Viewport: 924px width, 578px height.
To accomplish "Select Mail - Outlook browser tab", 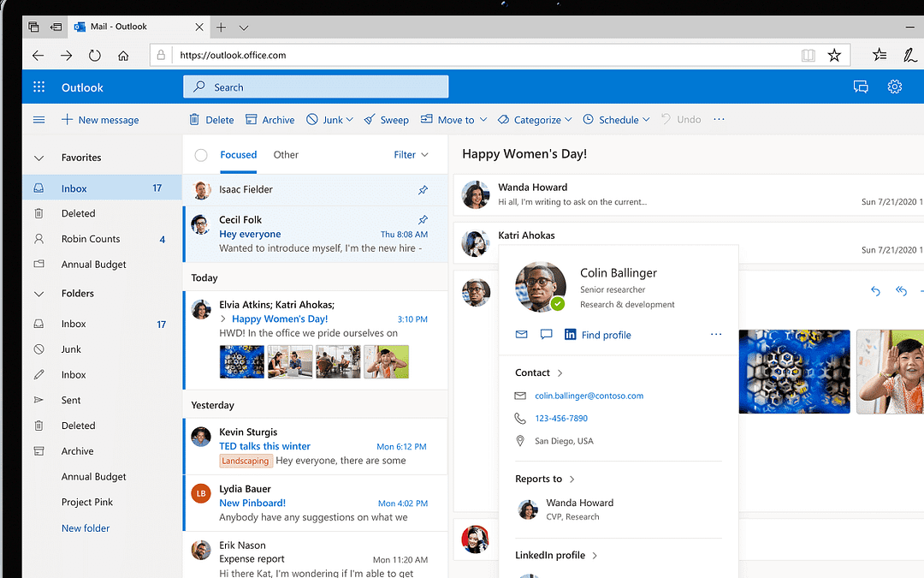I will tap(139, 27).
